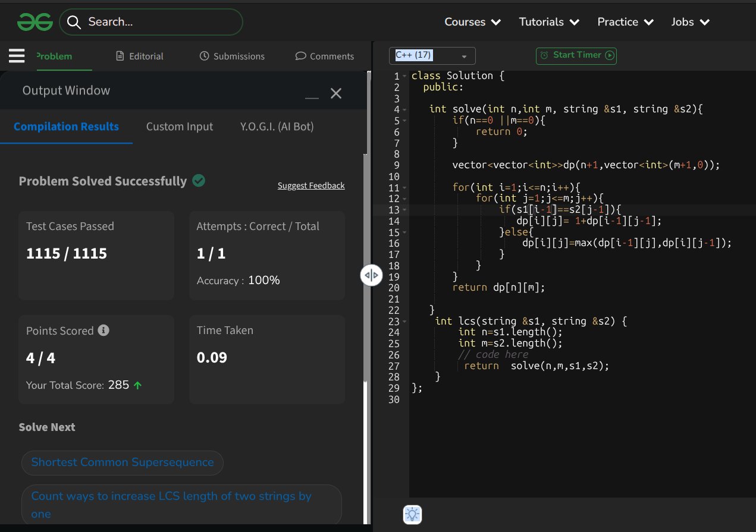The image size is (756, 532).
Task: Minimize the Output Window panel
Action: pos(312,96)
